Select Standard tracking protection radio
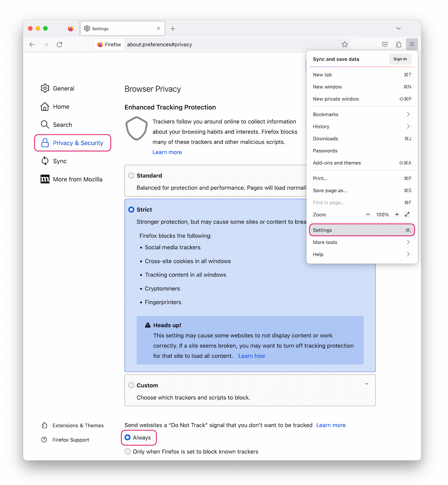 tap(131, 176)
